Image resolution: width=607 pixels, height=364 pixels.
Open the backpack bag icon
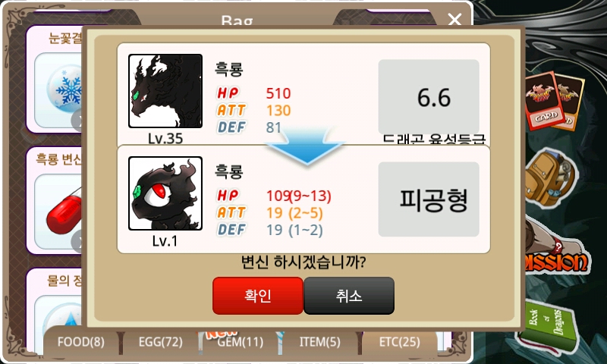(x=549, y=179)
